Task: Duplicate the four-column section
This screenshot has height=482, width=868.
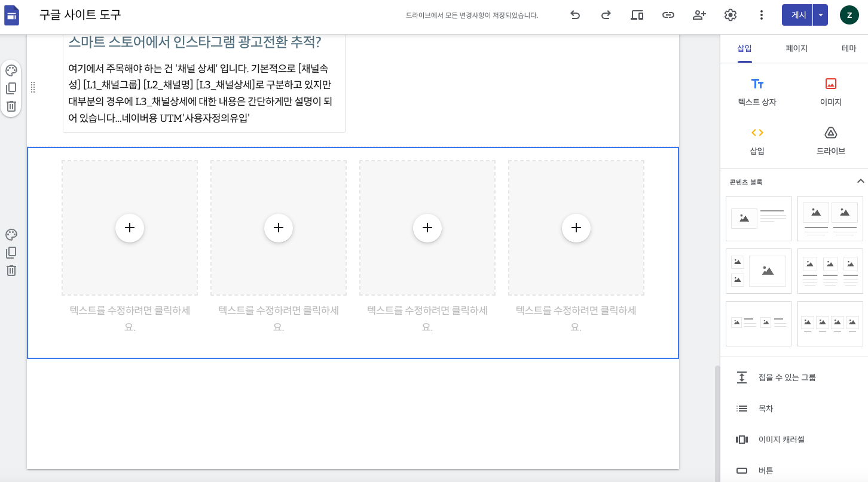Action: point(11,252)
